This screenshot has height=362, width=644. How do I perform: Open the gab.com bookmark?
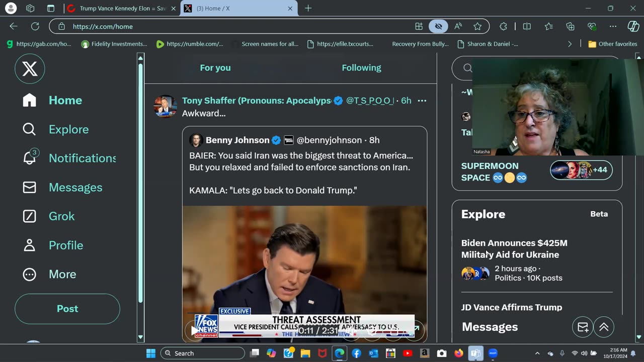[x=39, y=44]
